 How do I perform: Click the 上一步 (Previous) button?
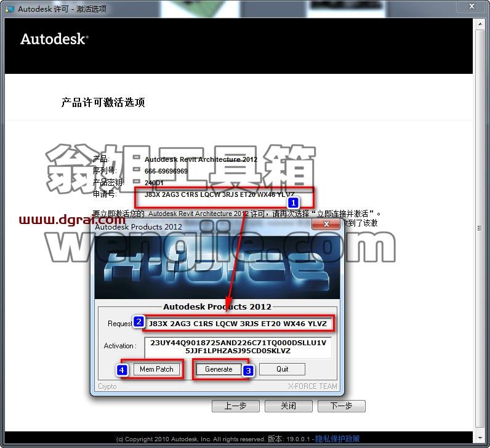236,406
